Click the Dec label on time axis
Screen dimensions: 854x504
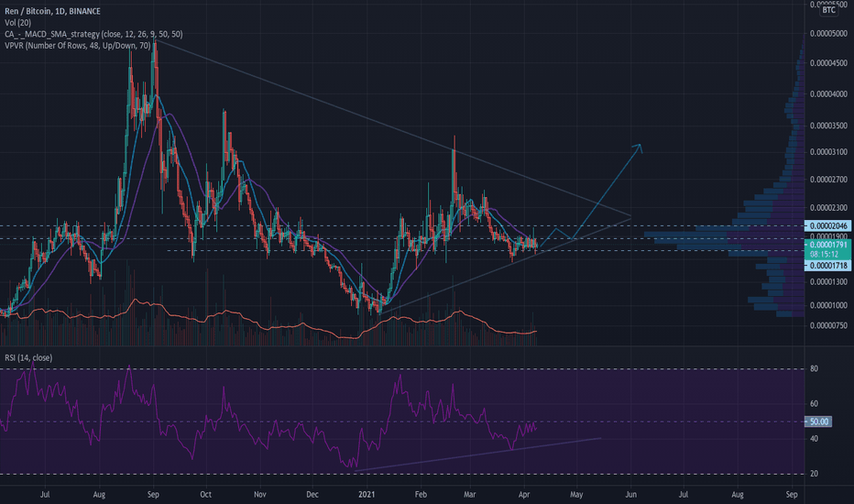click(312, 495)
